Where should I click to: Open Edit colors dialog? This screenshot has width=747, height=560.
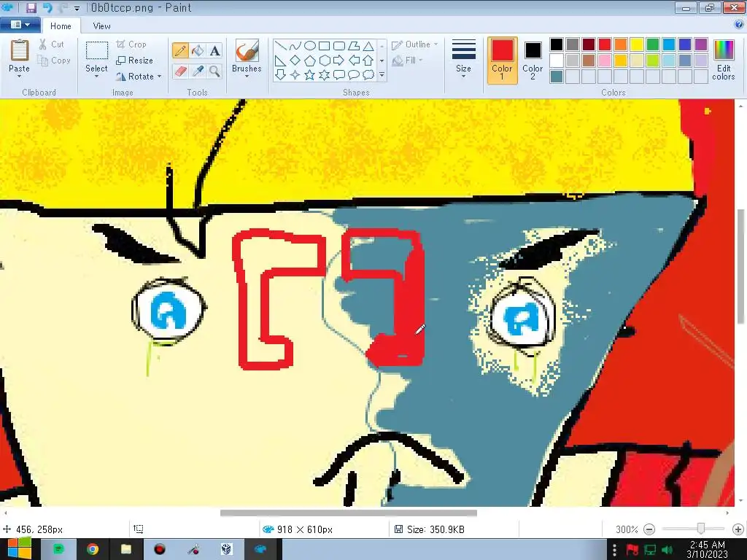[723, 60]
